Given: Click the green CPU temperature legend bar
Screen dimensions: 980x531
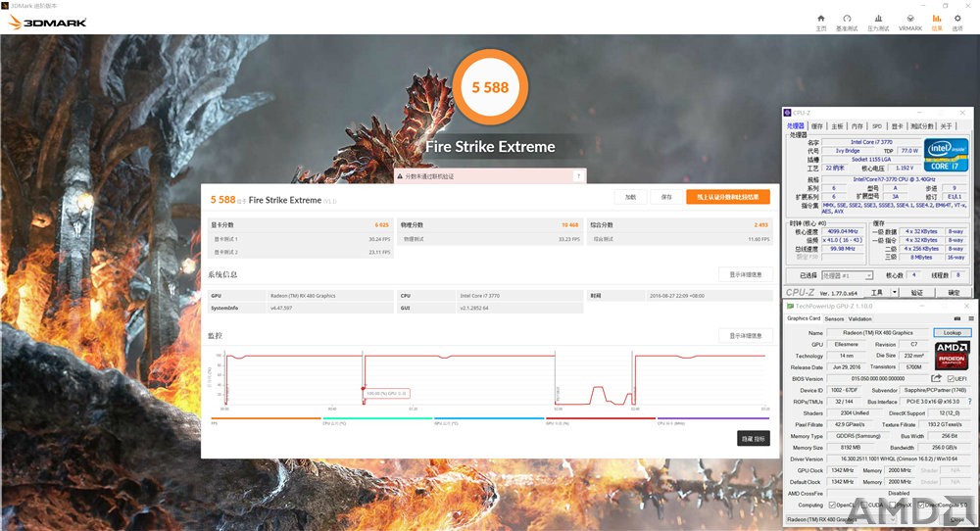Looking at the screenshot, I should pyautogui.click(x=377, y=418).
